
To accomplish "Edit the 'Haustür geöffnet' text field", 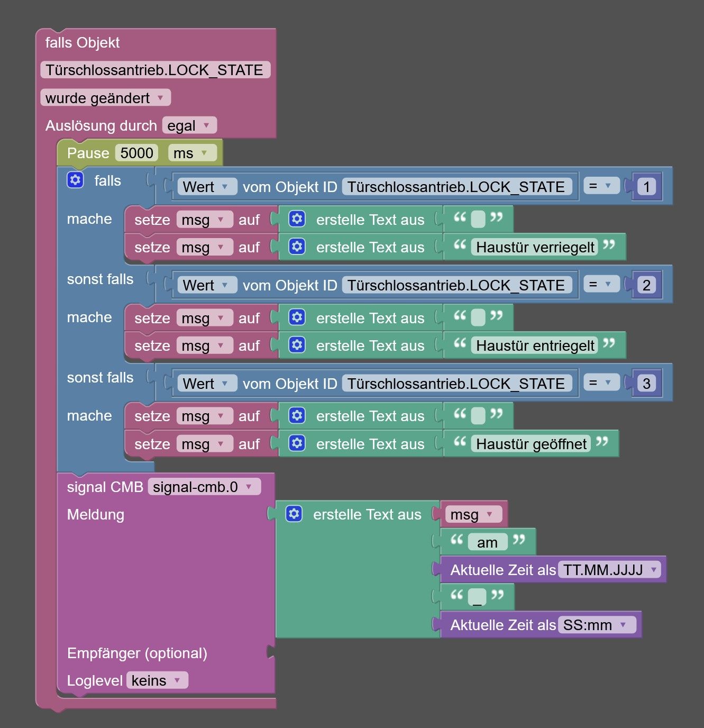I will coord(531,444).
